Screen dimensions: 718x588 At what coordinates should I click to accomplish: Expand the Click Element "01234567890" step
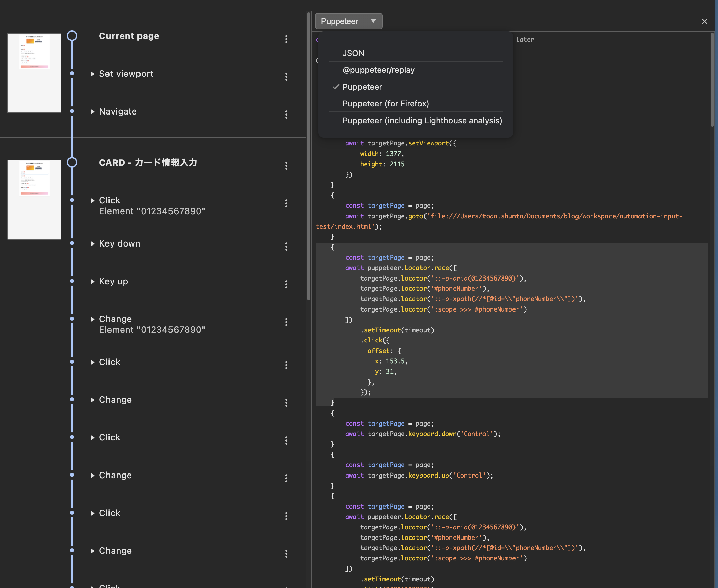[x=93, y=200]
